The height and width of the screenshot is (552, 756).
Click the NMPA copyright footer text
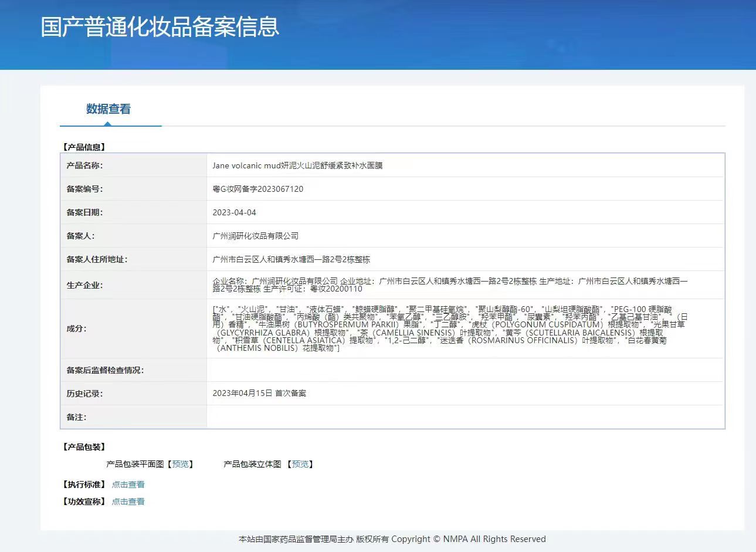click(392, 539)
